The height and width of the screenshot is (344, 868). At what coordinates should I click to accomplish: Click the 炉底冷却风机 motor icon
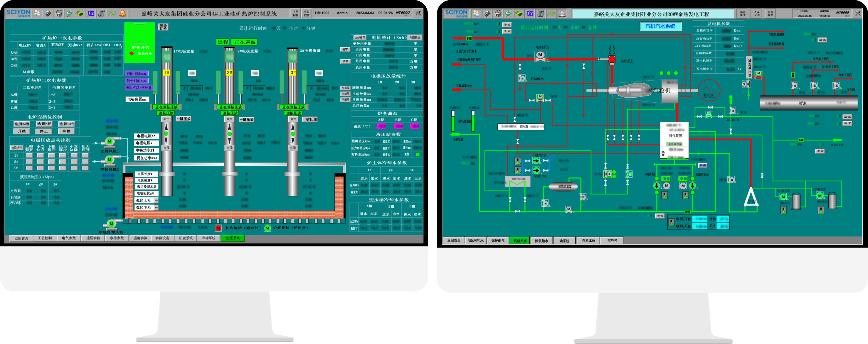click(112, 224)
